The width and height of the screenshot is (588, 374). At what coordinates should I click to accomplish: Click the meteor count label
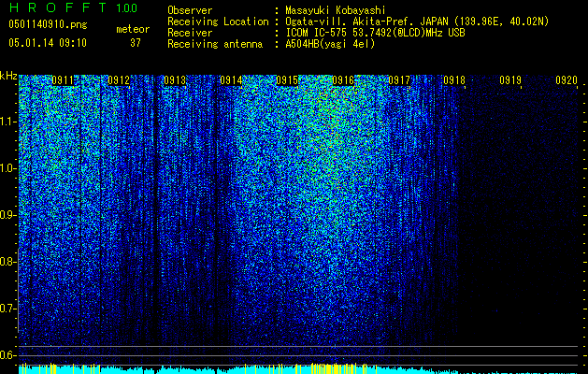133,29
